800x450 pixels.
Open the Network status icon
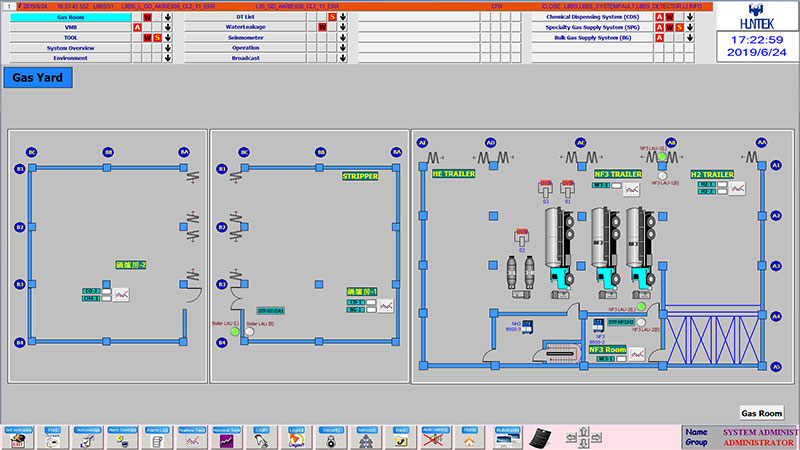coord(366,436)
